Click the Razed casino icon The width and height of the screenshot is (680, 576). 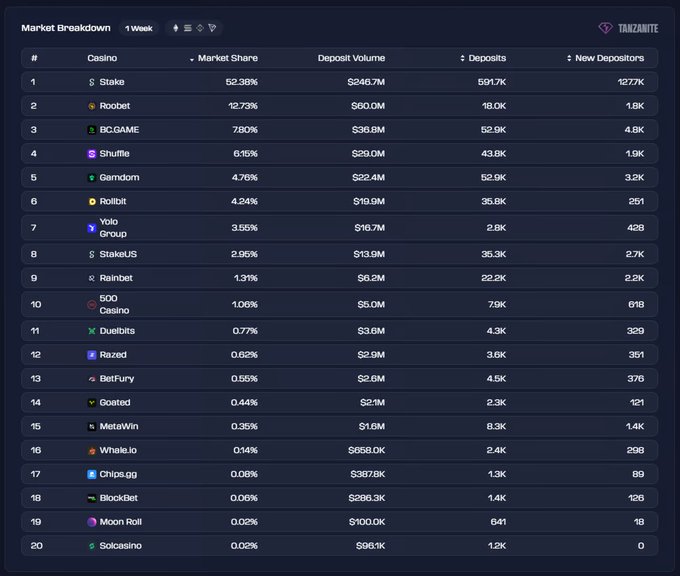92,355
